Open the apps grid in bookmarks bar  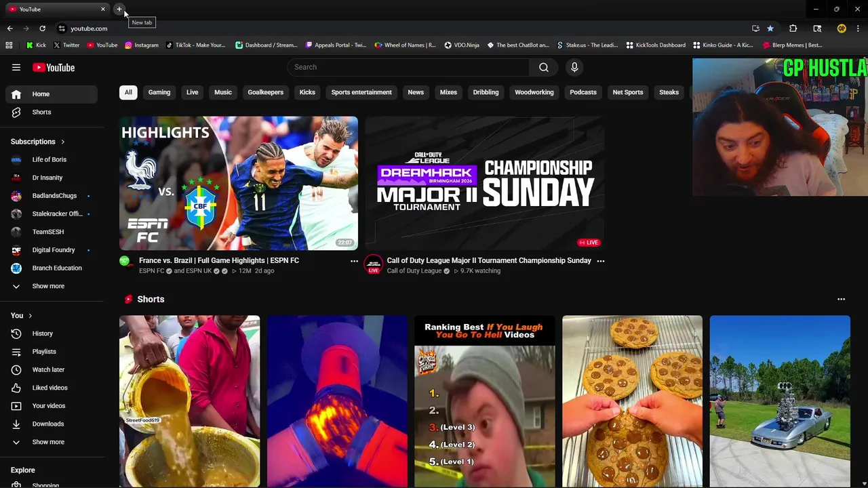[x=9, y=45]
